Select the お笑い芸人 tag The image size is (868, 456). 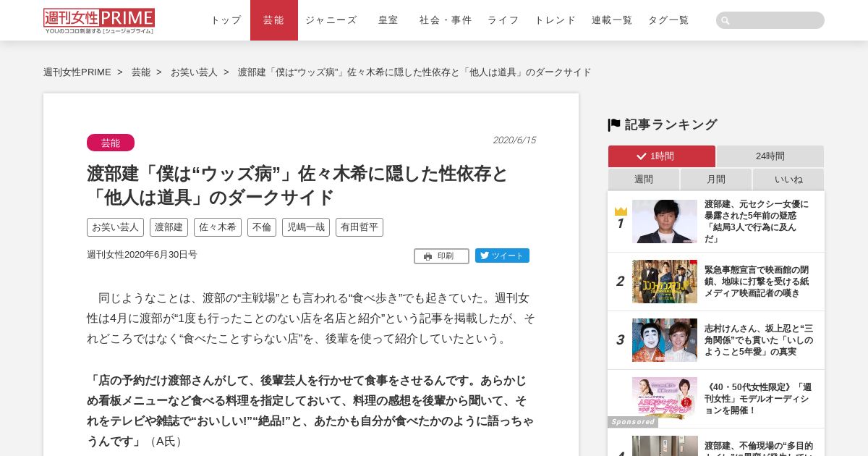115,227
